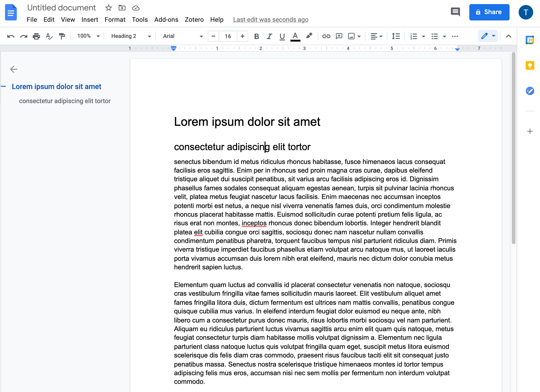Image resolution: width=540 pixels, height=392 pixels.
Task: Open the insert link tool
Action: pyautogui.click(x=326, y=36)
